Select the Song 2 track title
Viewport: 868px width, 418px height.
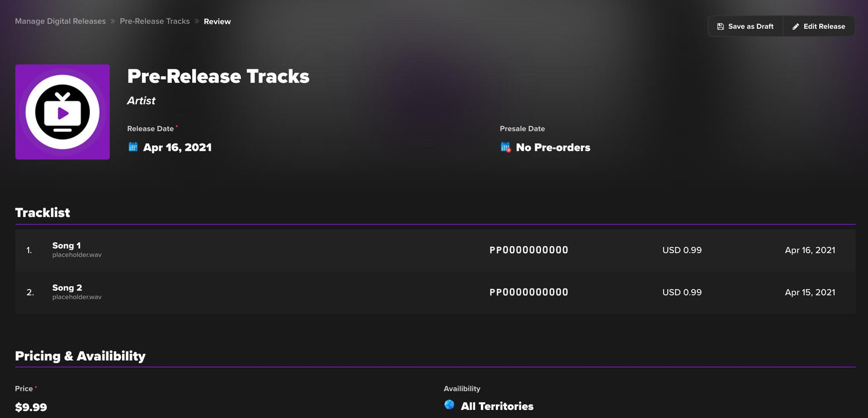point(67,287)
